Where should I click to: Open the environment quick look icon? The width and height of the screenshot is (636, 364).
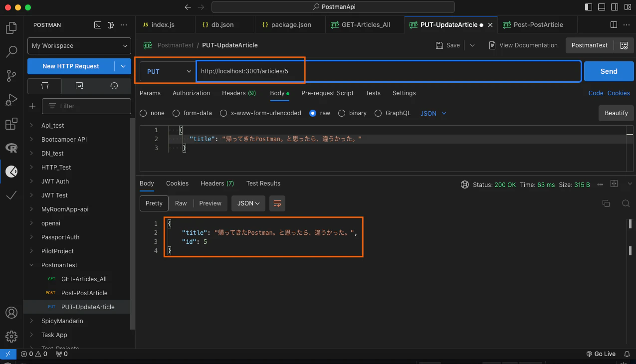pyautogui.click(x=624, y=45)
